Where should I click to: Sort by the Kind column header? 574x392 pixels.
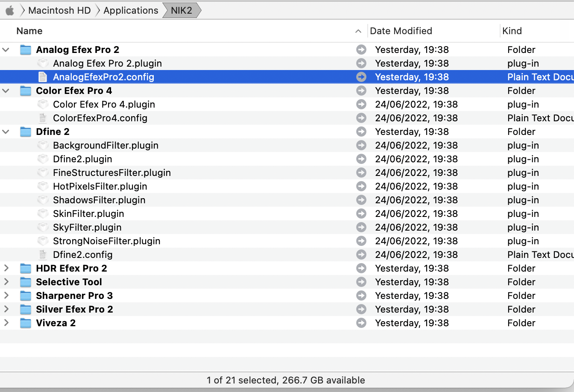[x=512, y=31]
